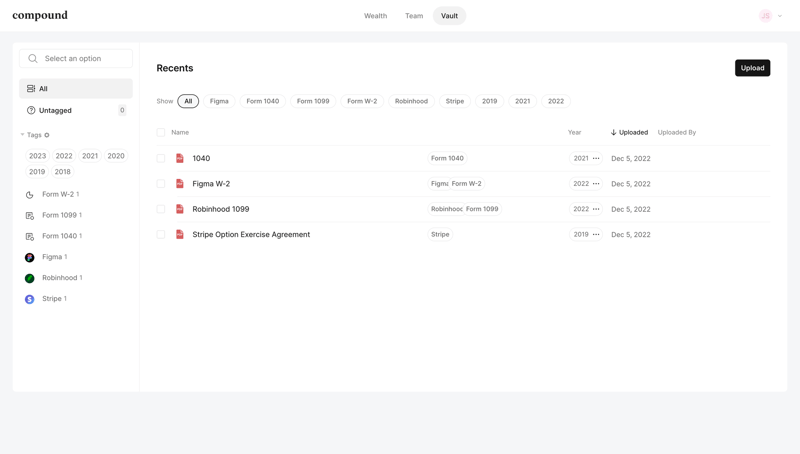Click the Stripe tag on agreement row
The height and width of the screenshot is (454, 800).
tap(440, 235)
